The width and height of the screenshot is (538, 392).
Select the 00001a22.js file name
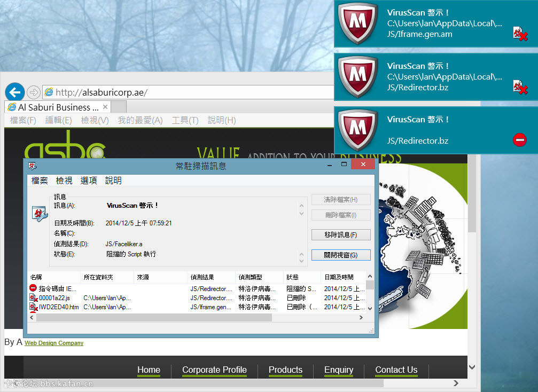pyautogui.click(x=54, y=298)
